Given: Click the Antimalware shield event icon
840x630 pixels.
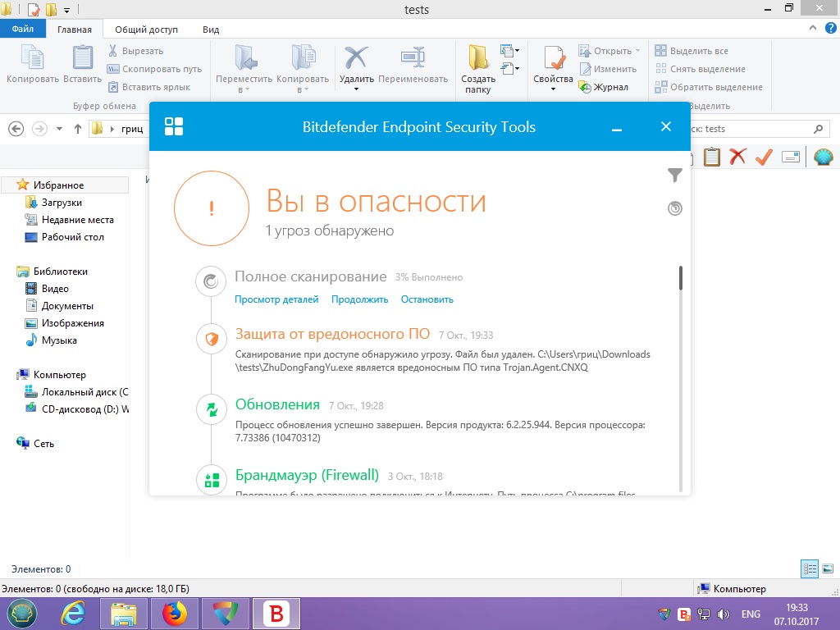Looking at the screenshot, I should tap(212, 339).
